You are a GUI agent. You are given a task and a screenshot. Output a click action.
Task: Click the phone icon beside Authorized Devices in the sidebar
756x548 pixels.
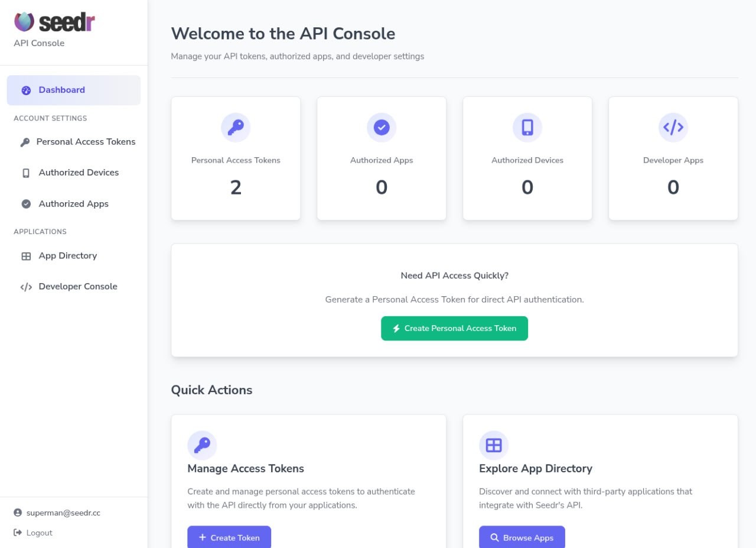(x=26, y=173)
